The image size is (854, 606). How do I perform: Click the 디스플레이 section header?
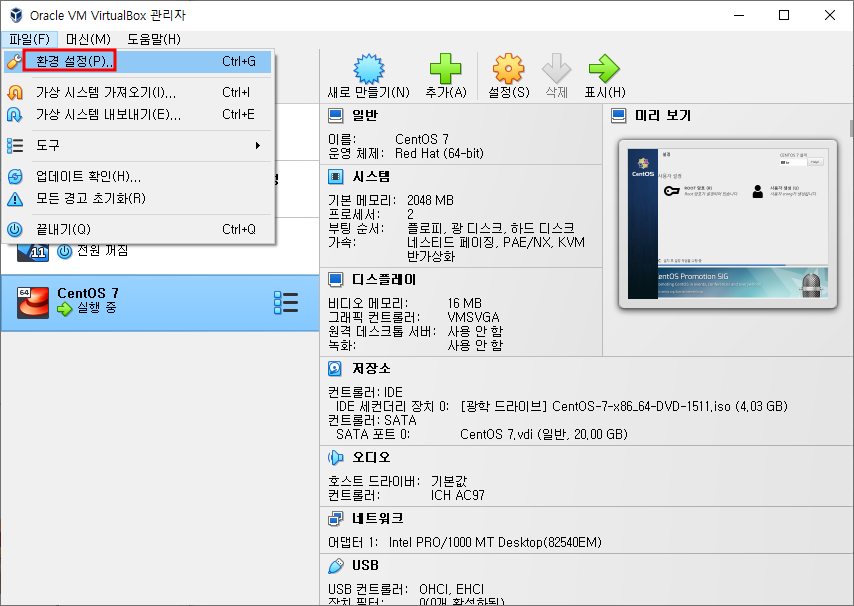click(x=384, y=279)
